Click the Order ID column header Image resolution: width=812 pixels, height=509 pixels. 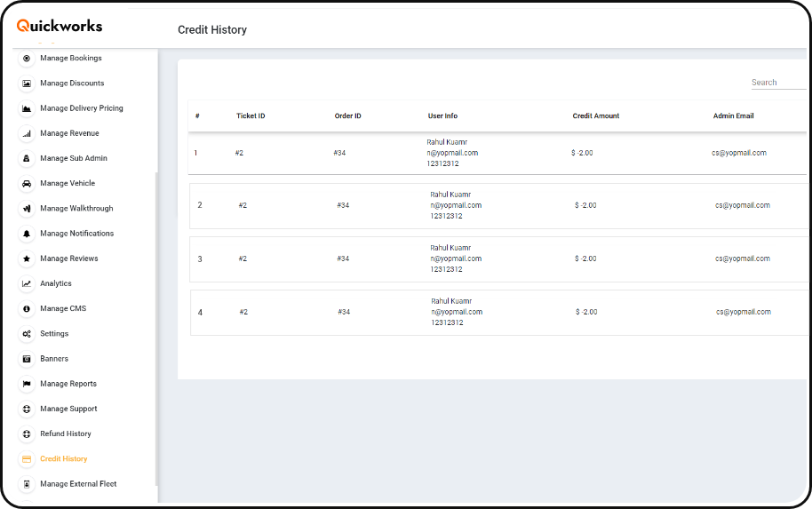[347, 116]
